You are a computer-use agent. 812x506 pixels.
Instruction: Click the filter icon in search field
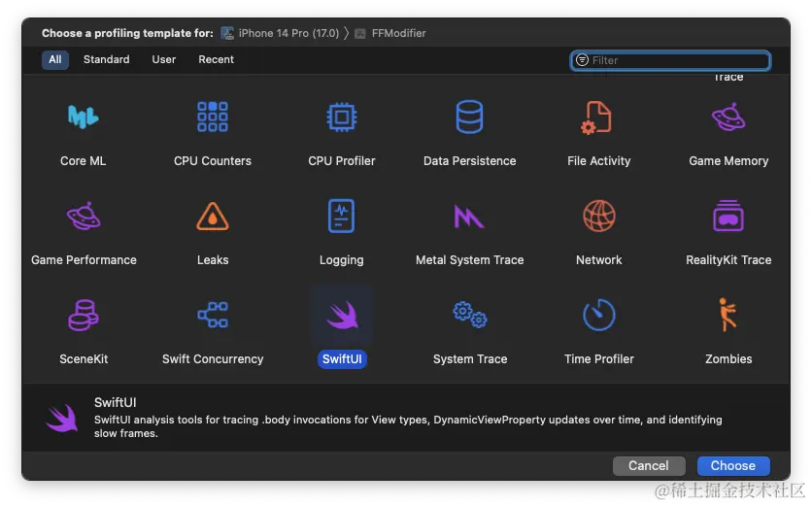tap(582, 60)
